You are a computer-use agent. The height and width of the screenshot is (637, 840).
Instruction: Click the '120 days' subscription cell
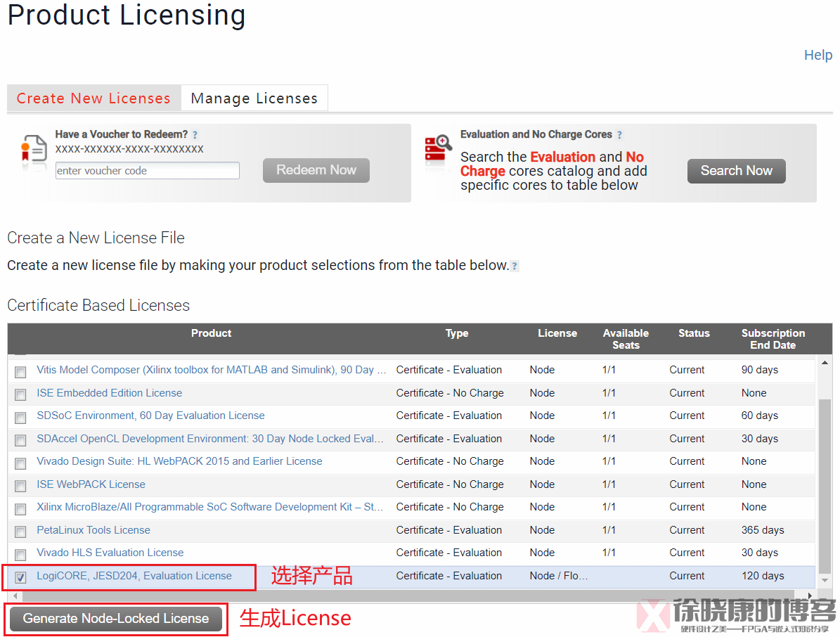763,575
